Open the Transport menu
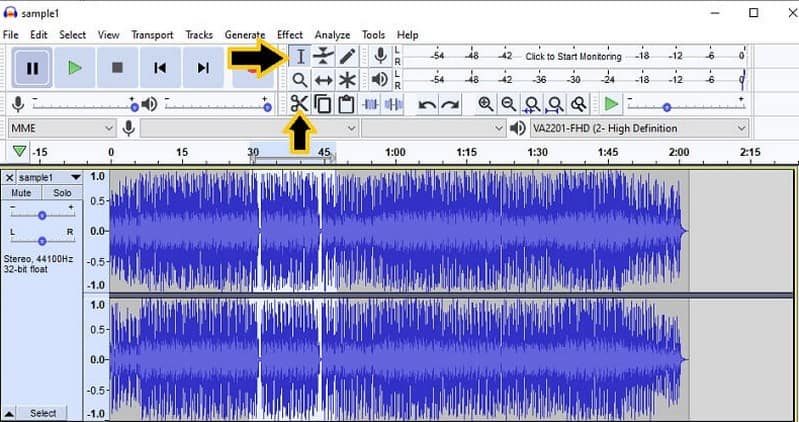This screenshot has width=799, height=422. click(x=152, y=35)
